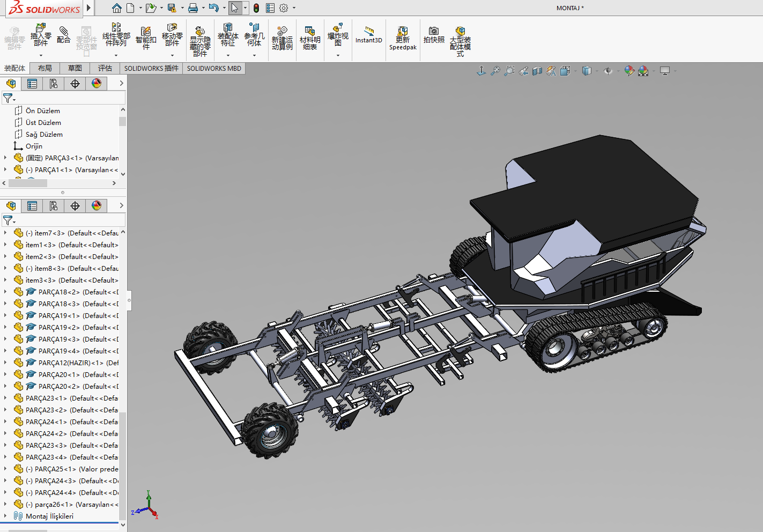The height and width of the screenshot is (532, 763).
Task: Click Update Speedpak on the ribbon
Action: [403, 38]
